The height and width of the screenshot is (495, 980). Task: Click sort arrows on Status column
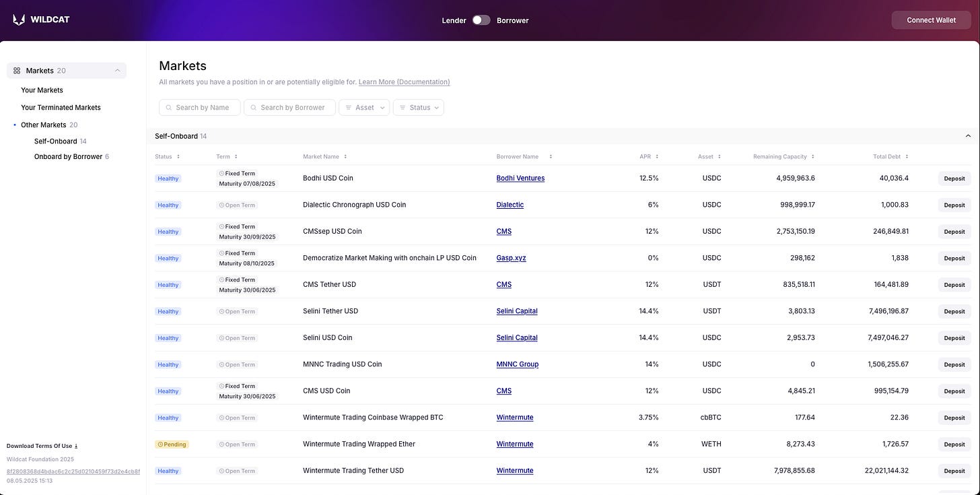[x=178, y=157]
